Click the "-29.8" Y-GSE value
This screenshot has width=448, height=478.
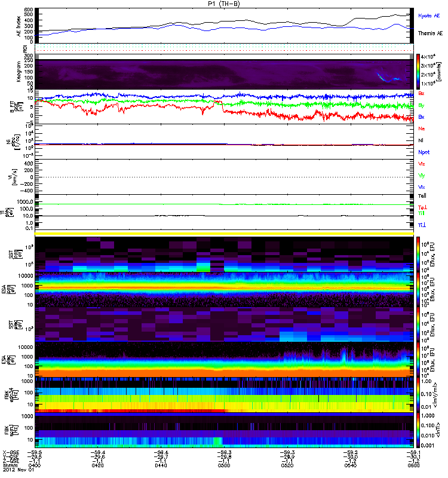click(x=224, y=457)
